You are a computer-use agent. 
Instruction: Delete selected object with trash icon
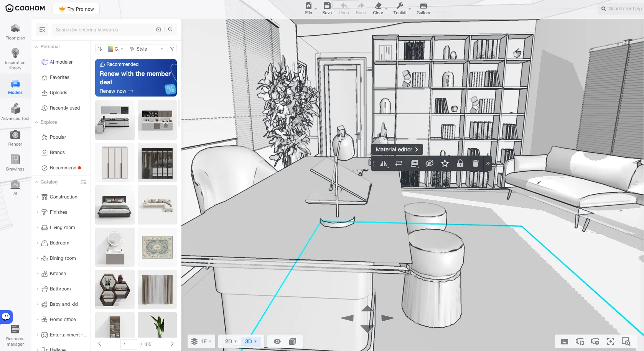[476, 164]
